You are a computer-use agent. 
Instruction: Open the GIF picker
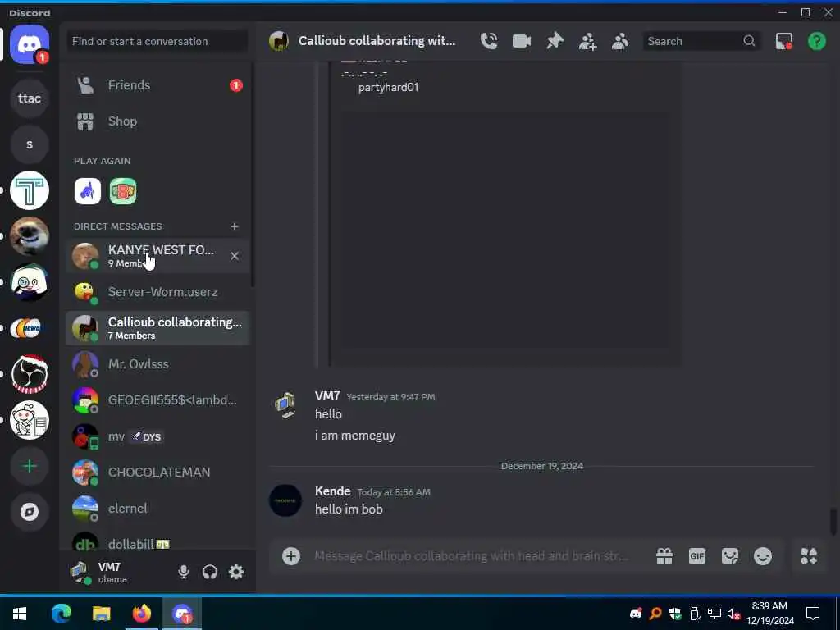point(697,556)
